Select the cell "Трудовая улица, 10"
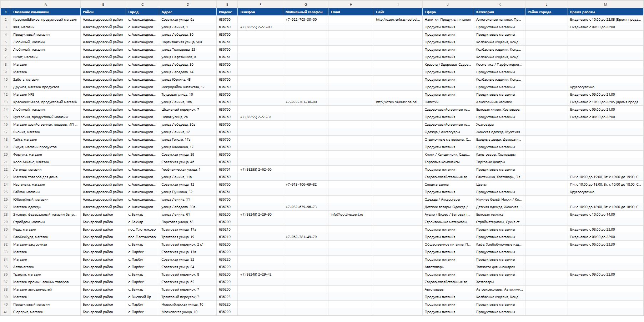This screenshot has height=322, width=644. (x=188, y=95)
